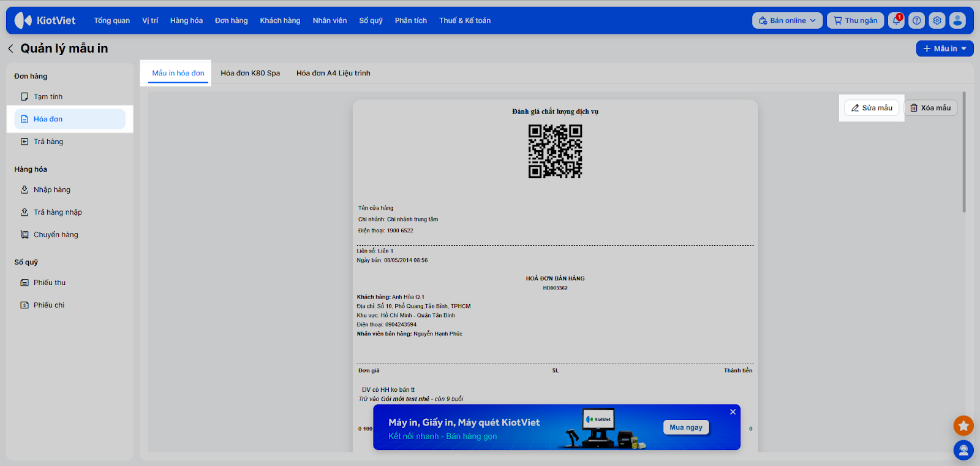Open the Bán online dropdown
Image resolution: width=980 pixels, height=466 pixels.
click(x=787, y=20)
